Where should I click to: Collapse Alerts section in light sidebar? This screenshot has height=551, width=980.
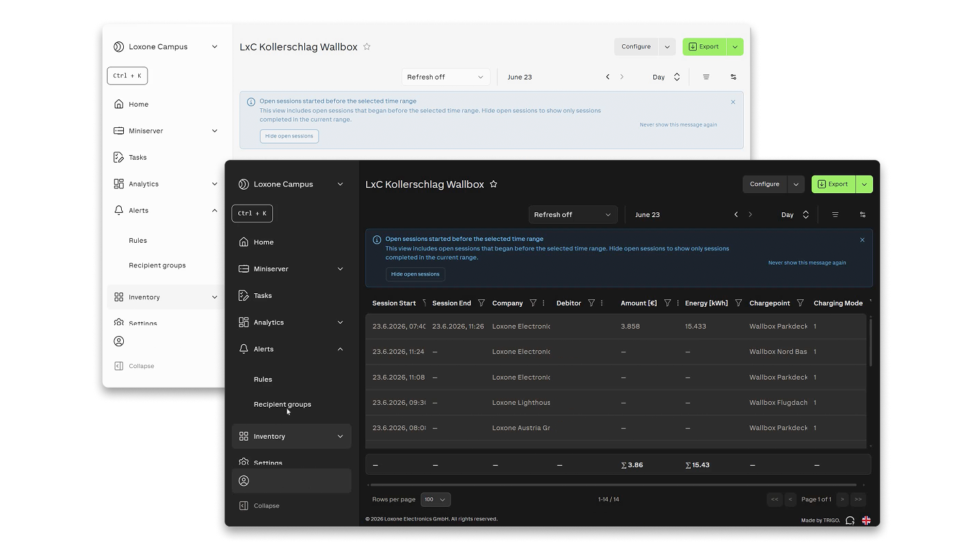coord(214,210)
